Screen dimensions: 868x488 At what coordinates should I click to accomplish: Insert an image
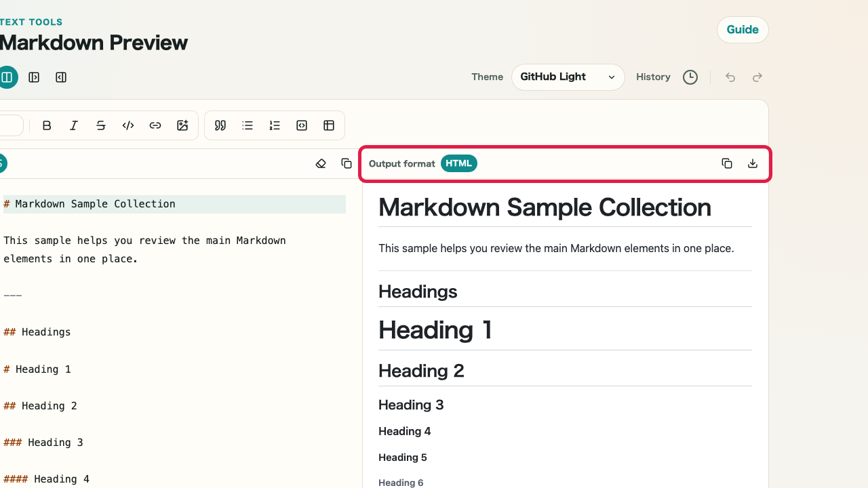pyautogui.click(x=182, y=125)
